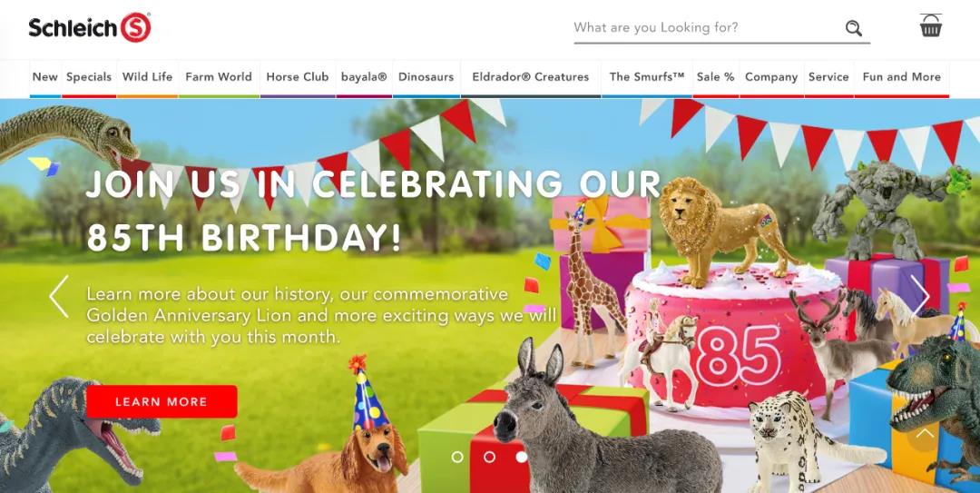Open the Fun and More link
The height and width of the screenshot is (493, 980).
point(901,77)
